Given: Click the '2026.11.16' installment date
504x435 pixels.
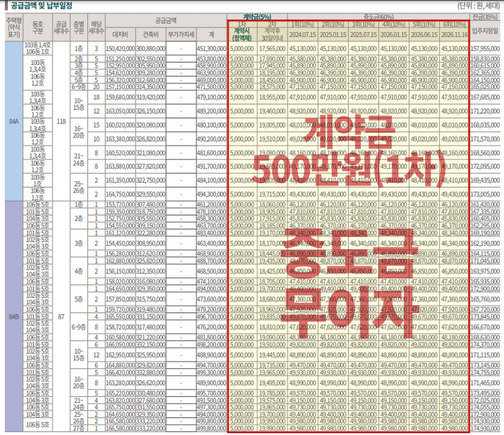Looking at the screenshot, I should coord(454,35).
